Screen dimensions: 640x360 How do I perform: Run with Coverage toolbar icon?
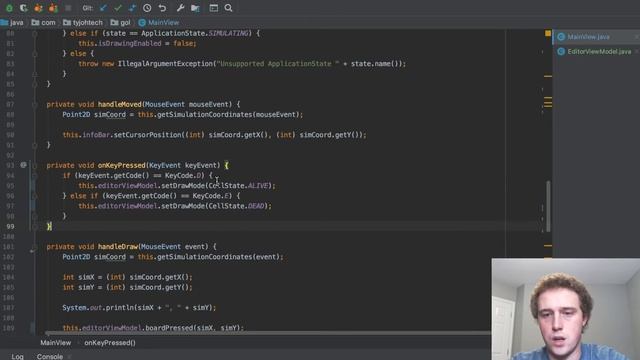click(24, 8)
